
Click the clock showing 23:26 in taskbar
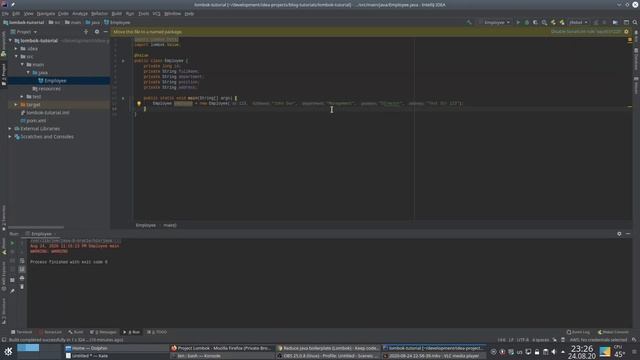click(x=581, y=348)
